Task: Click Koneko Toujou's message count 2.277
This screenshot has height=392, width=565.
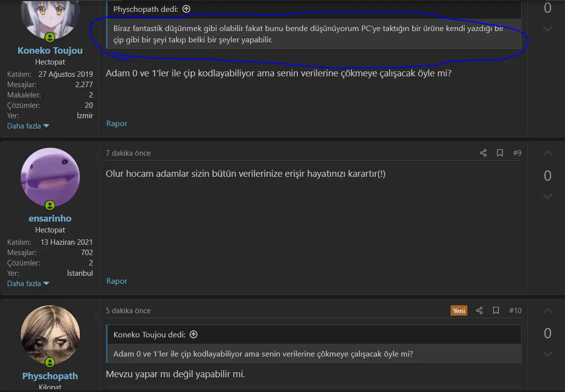Action: [84, 85]
